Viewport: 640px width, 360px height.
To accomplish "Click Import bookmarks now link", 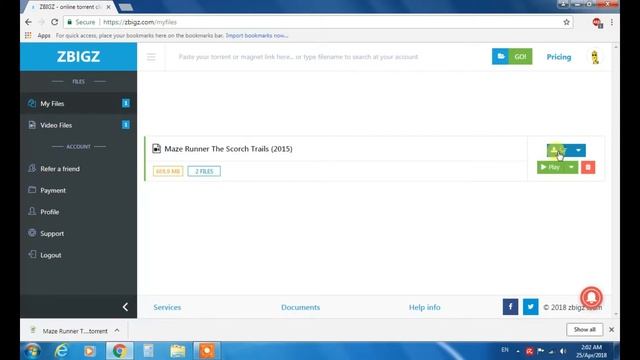I will [x=257, y=36].
